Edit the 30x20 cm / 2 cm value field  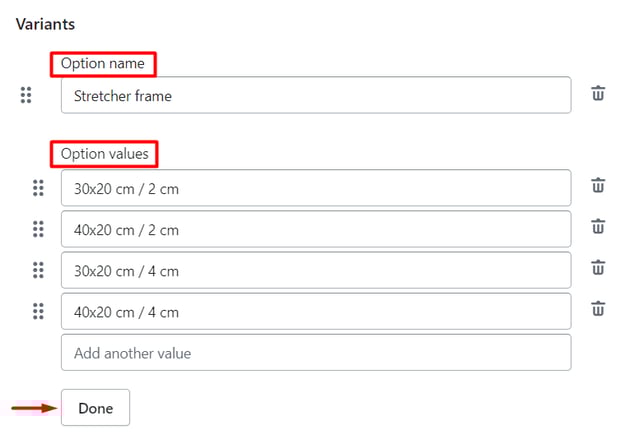click(x=315, y=188)
